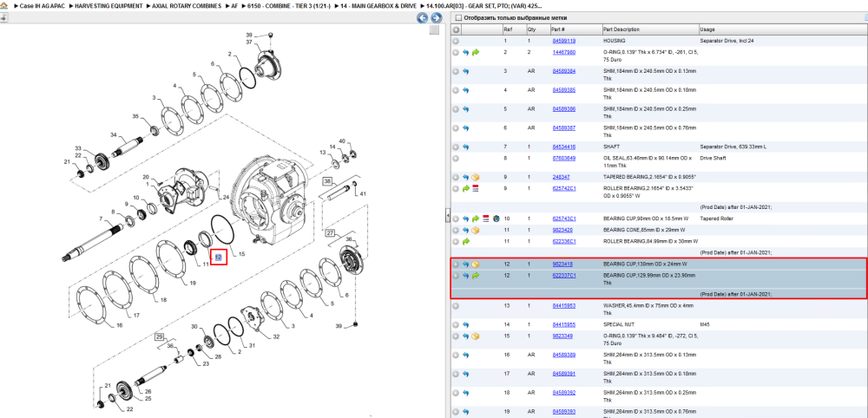Click package box icon for part 9823418

click(476, 265)
